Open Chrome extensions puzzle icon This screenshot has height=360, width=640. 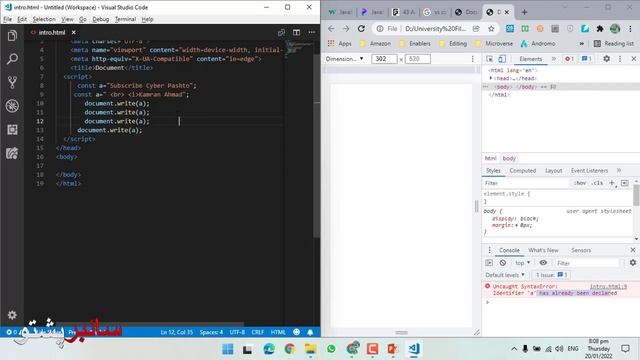(600, 29)
